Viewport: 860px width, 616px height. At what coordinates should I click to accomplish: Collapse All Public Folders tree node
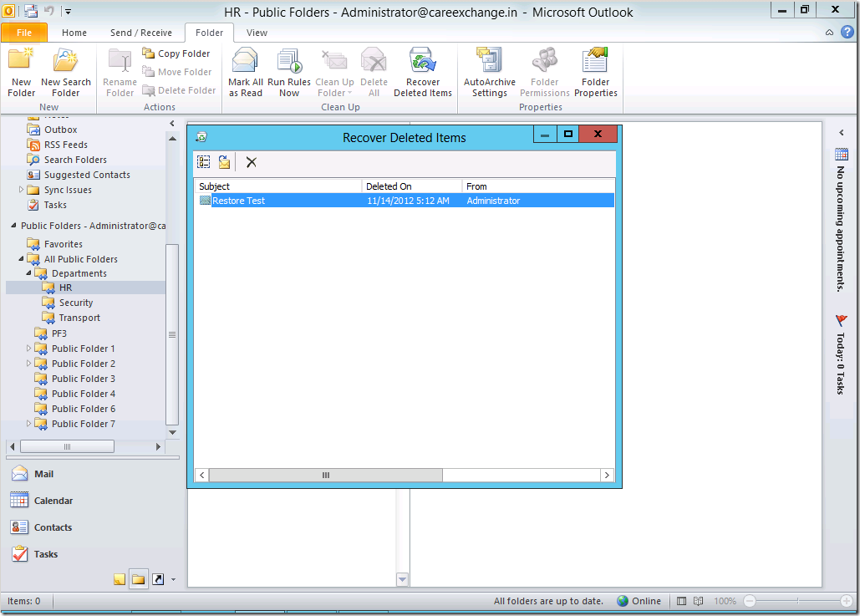(x=22, y=258)
